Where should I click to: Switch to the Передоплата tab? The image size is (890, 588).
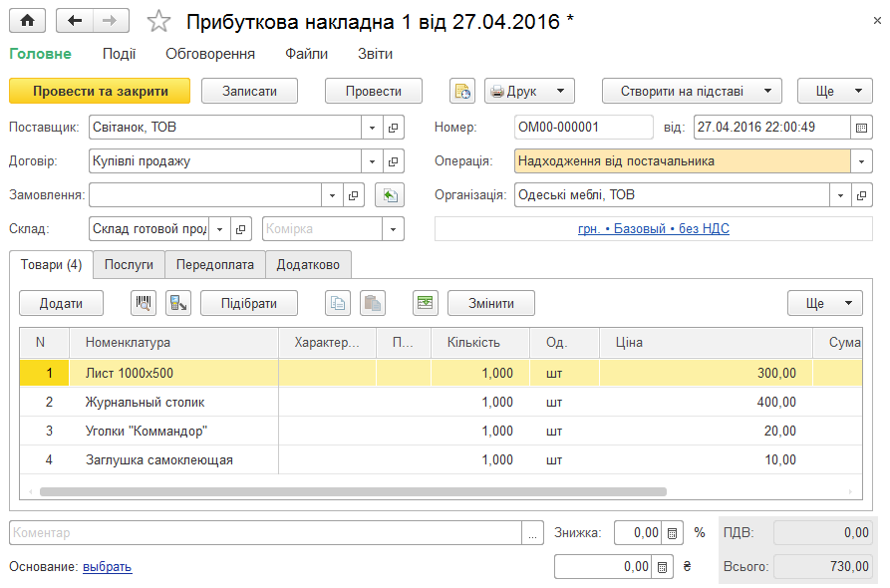pos(215,264)
